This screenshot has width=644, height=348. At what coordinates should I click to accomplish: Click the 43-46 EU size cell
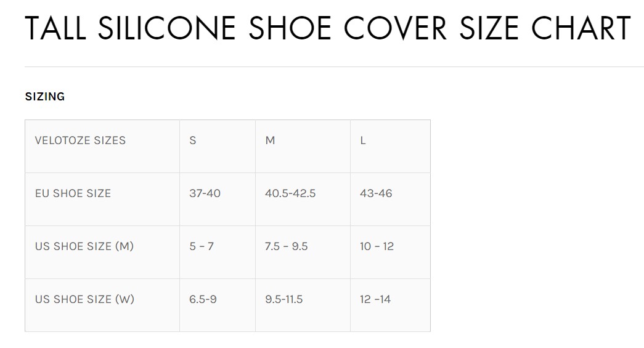point(376,193)
